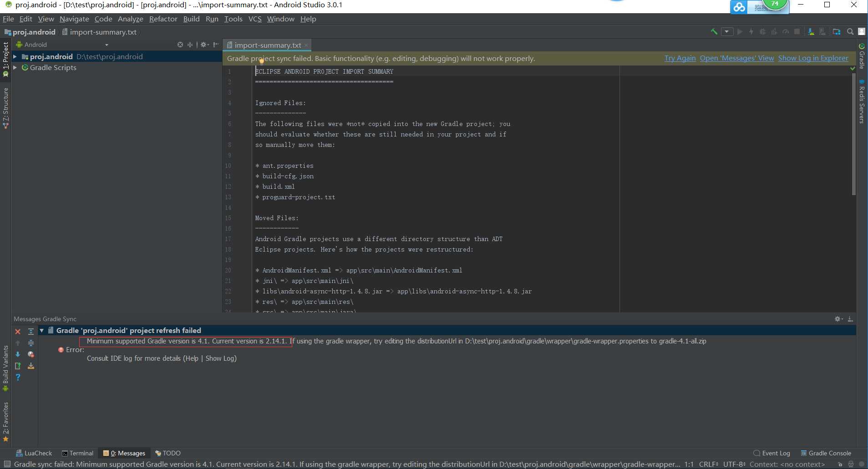This screenshot has width=868, height=469.
Task: Toggle the hide warnings filter icon
Action: click(x=31, y=354)
